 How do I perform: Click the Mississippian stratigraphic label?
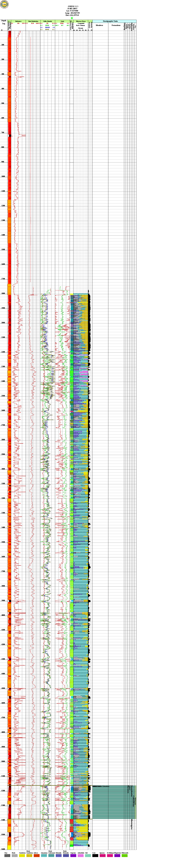click(132, 824)
